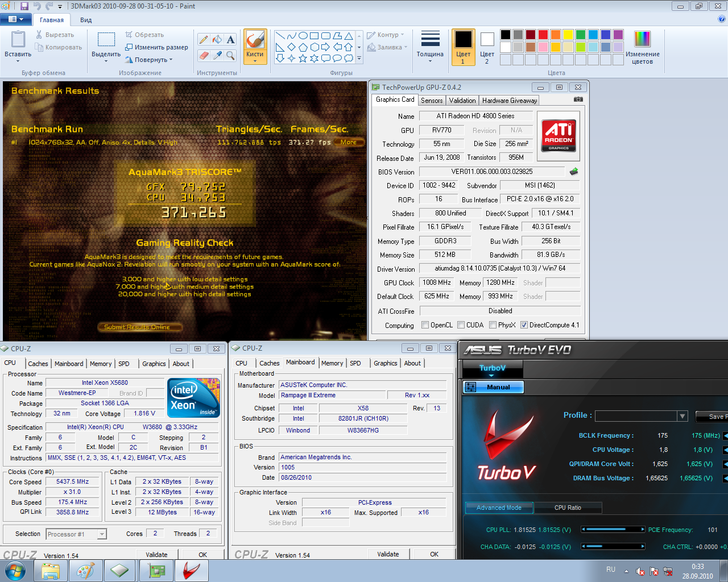728x582 pixels.
Task: Open the Hardware Giveaway tab in GPU-Z
Action: (510, 101)
